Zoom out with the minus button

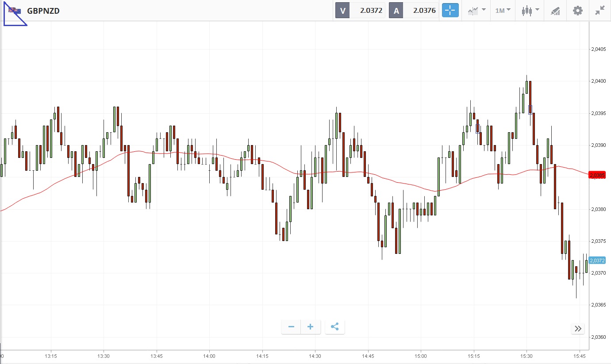291,327
